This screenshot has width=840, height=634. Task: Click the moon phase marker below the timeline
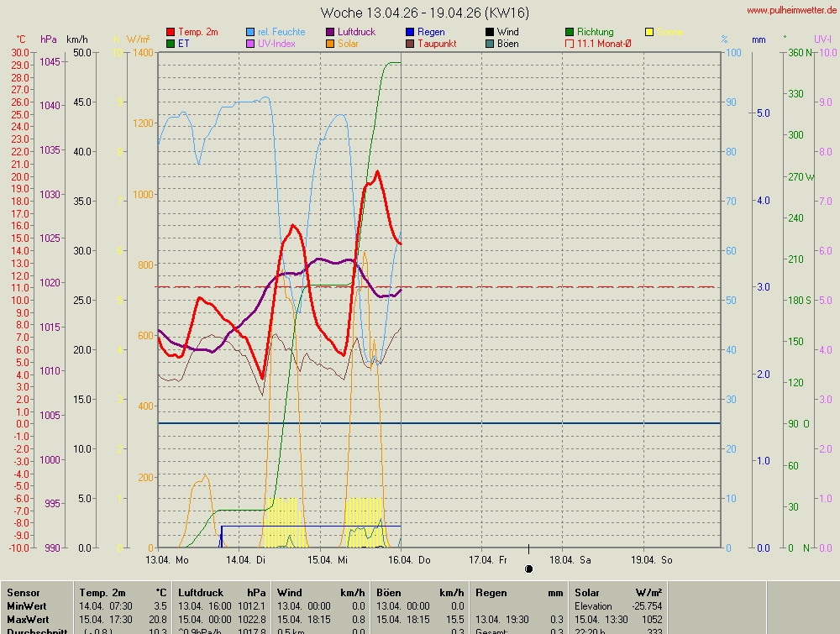click(528, 569)
